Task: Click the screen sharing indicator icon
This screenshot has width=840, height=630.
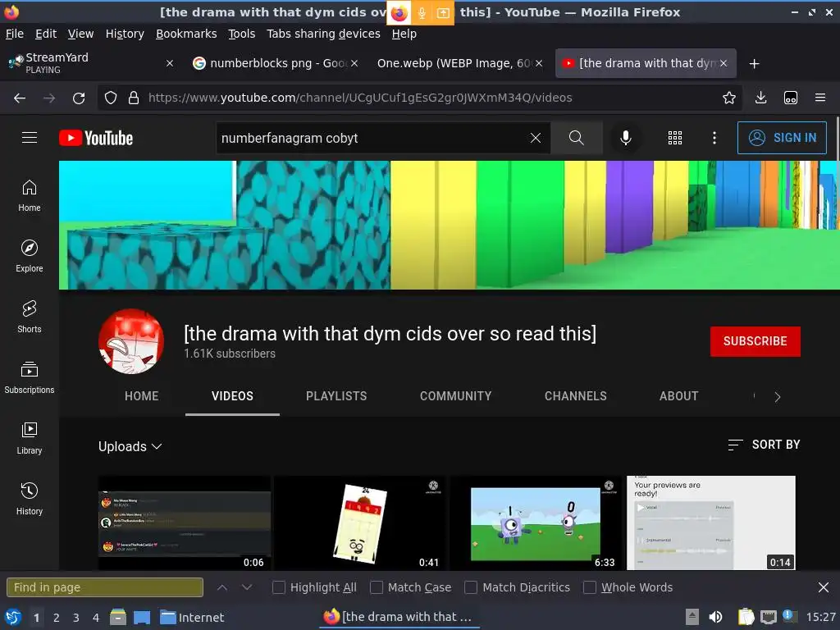Action: pyautogui.click(x=443, y=13)
